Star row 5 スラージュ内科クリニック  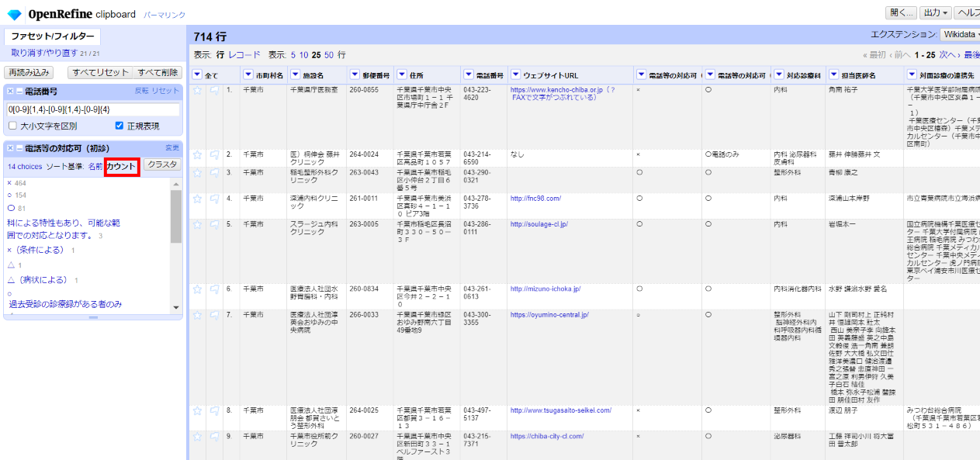point(197,224)
